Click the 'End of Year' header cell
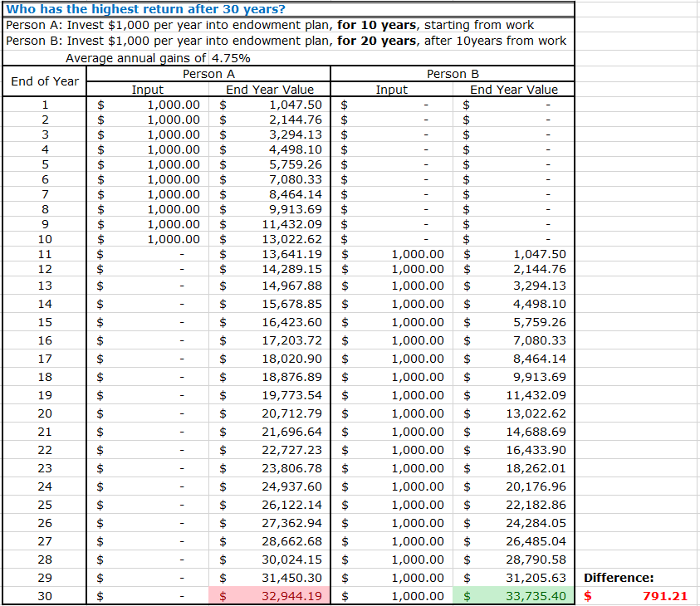The width and height of the screenshot is (700, 606). pos(44,81)
